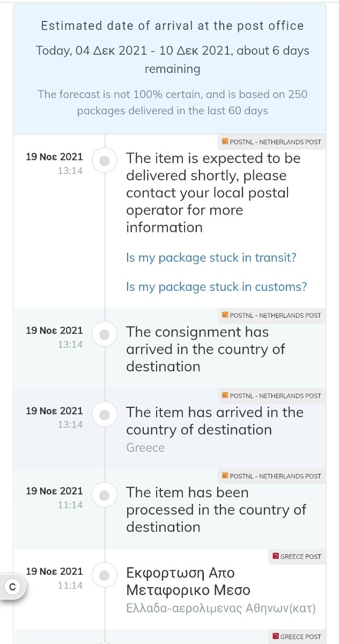This screenshot has width=339, height=644.
Task: Click the "Ελλαδα-αερολιμενας Αθηνων(κατ)" location text
Action: tap(221, 609)
